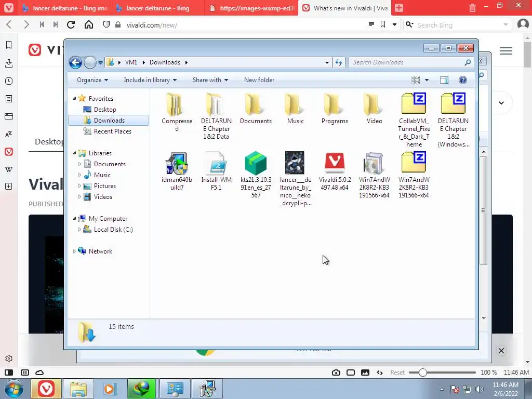532x399 pixels.
Task: Change view icon in Explorer toolbar
Action: point(416,80)
